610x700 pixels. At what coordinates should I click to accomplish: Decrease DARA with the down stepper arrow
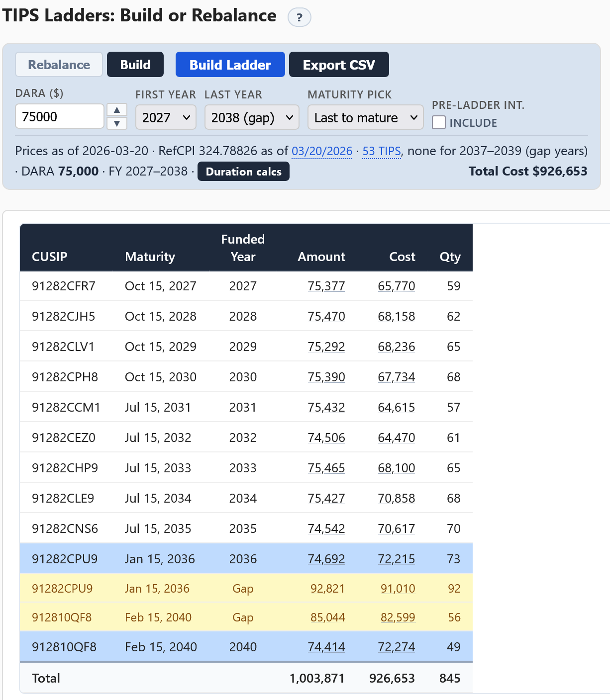(x=117, y=123)
